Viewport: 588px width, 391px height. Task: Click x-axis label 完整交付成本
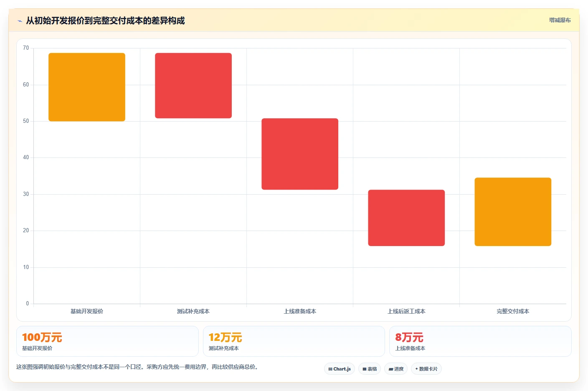(x=513, y=311)
